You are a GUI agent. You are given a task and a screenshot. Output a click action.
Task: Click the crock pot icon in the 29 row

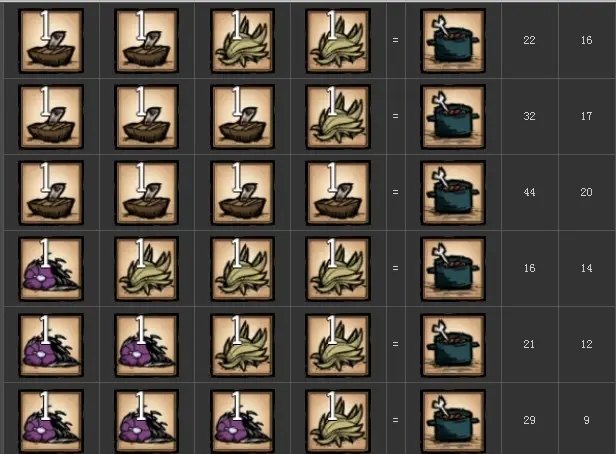click(x=453, y=421)
